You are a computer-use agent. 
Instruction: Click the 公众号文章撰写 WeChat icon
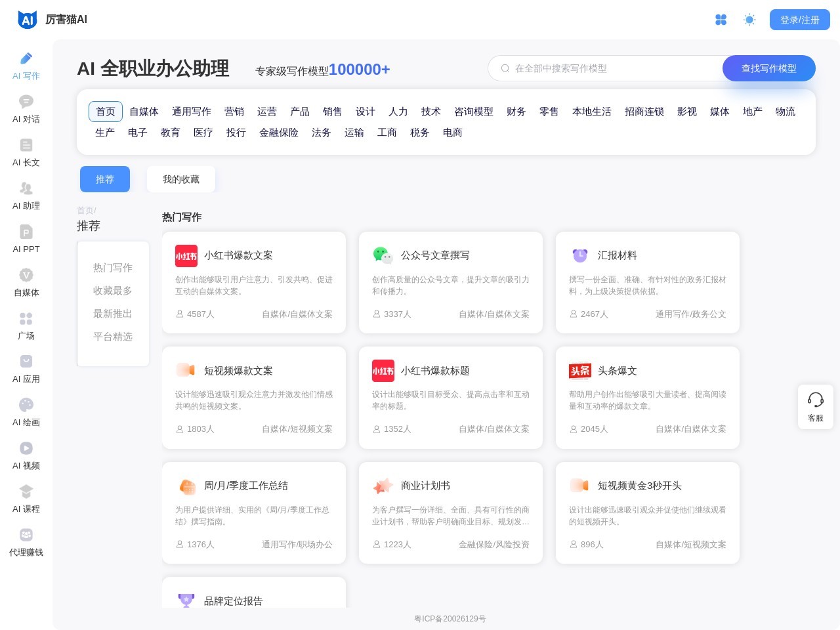point(383,256)
